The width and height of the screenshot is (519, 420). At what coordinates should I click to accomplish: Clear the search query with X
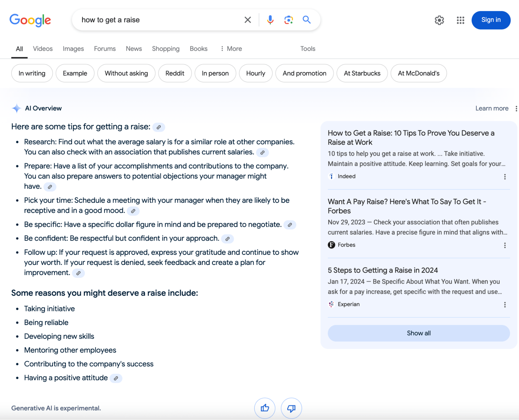[x=248, y=20]
